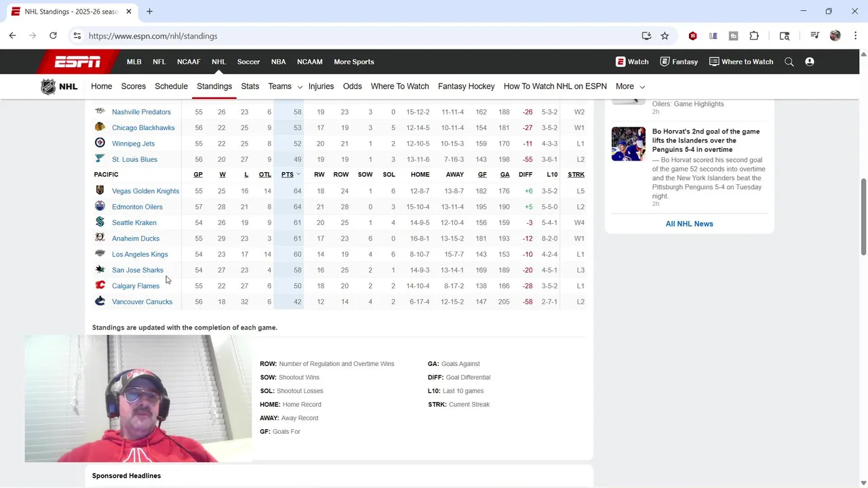Open the Edmonton Oilers team link
Screen dimensions: 868x488
pyautogui.click(x=137, y=207)
